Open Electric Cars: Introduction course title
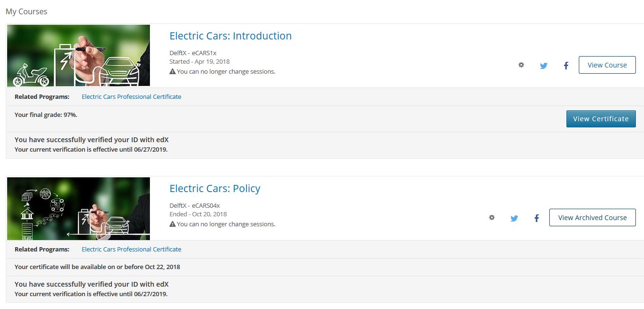644x309 pixels. [230, 36]
